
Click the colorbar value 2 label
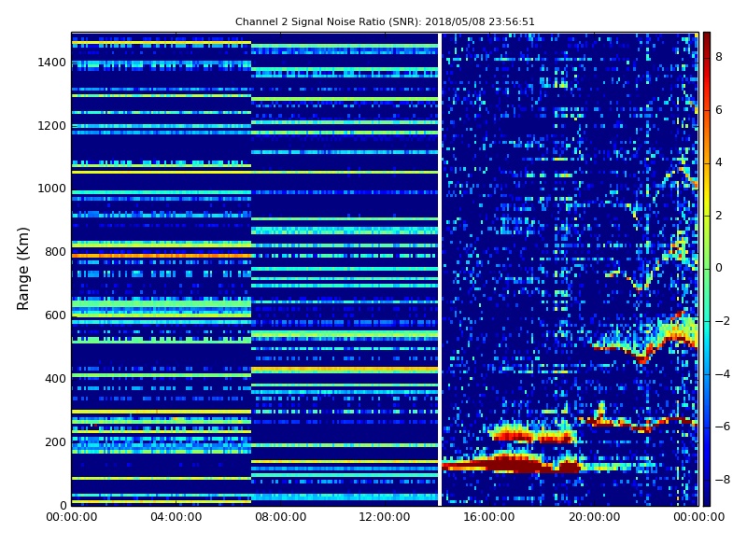tap(719, 216)
